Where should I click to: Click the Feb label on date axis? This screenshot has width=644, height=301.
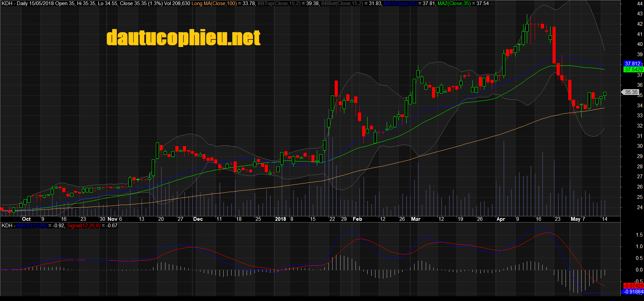coord(357,219)
